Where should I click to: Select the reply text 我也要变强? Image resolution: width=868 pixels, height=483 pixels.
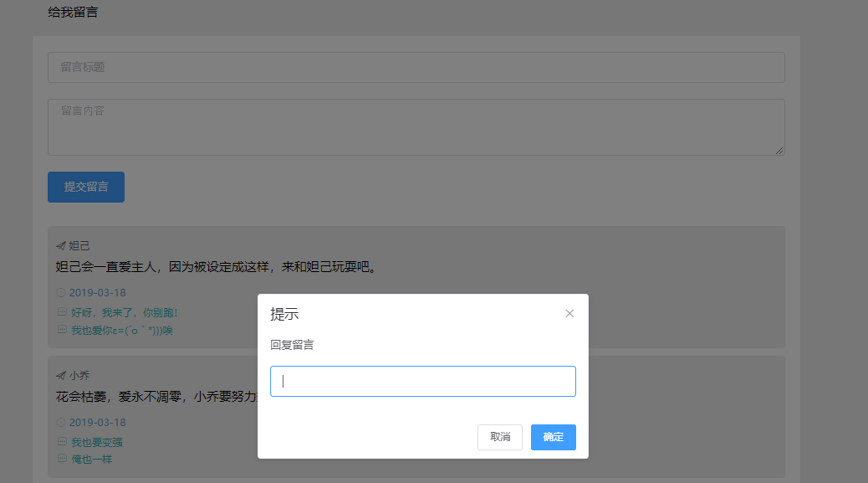pyautogui.click(x=96, y=442)
